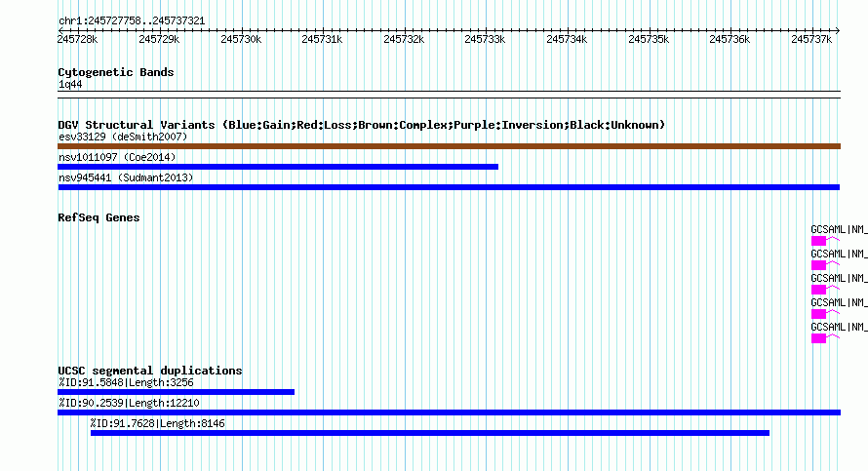This screenshot has height=471, width=868.
Task: Select the Length:12210 duplication bar
Action: pos(449,412)
